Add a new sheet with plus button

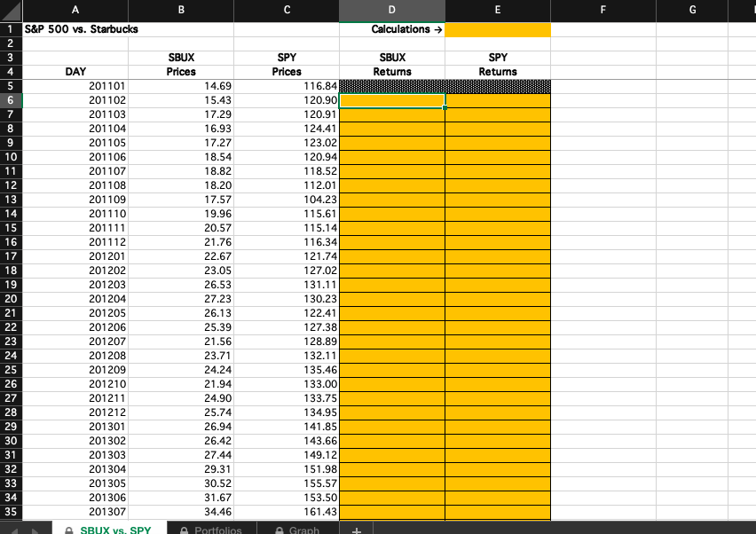tap(357, 530)
